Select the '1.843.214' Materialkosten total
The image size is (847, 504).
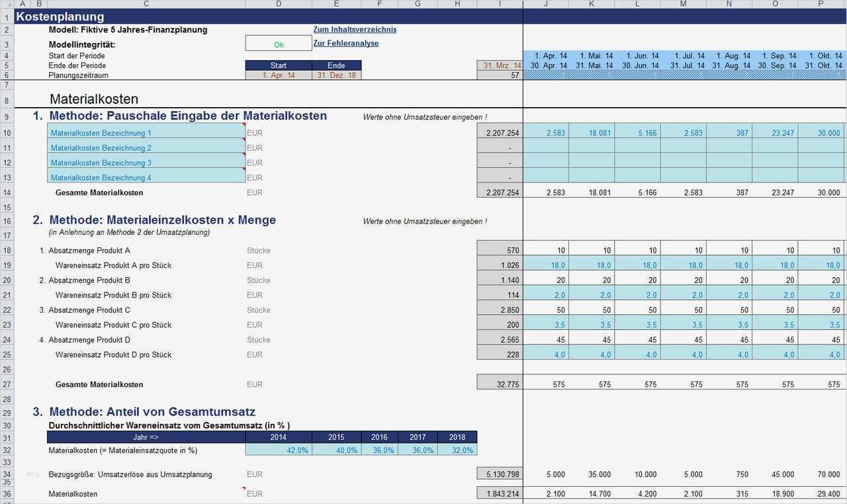[500, 494]
